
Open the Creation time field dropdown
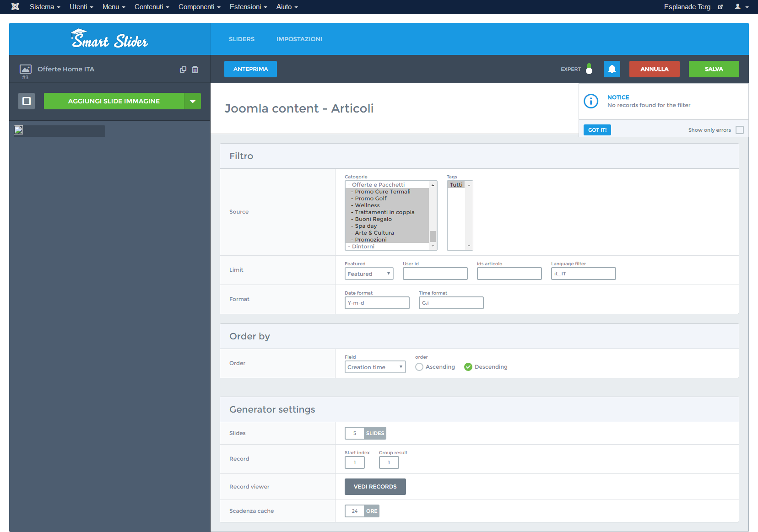tap(375, 367)
